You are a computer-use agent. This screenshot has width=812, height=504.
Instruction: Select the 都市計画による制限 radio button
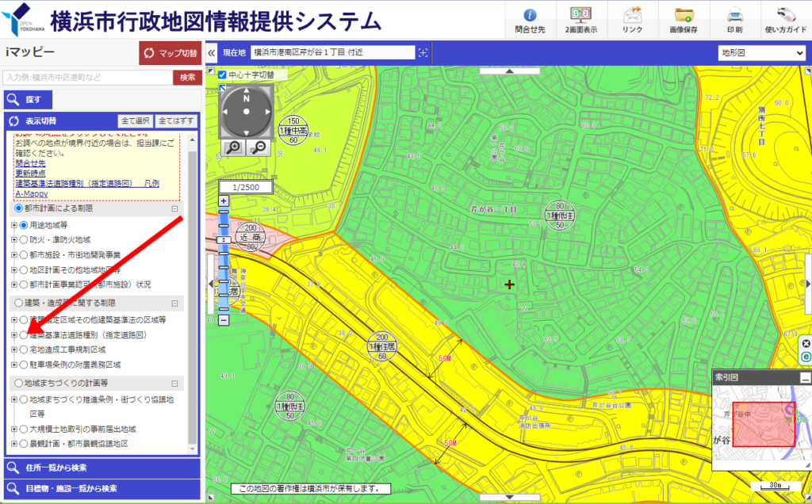(19, 208)
